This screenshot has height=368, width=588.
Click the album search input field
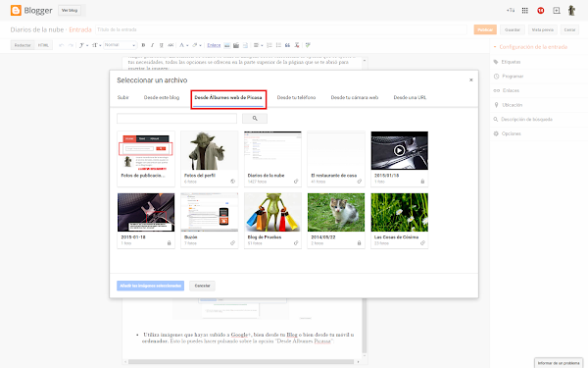point(176,119)
